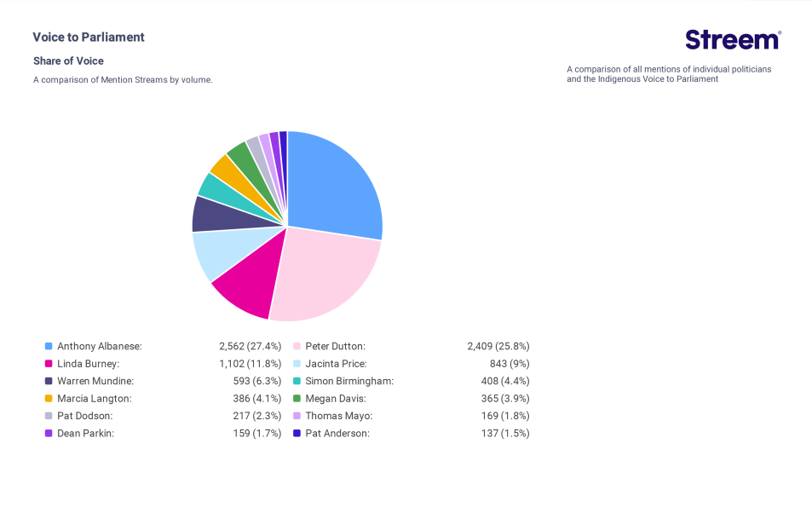Click the 'Linda Burney:' legend label
Image resolution: width=812 pixels, height=507 pixels.
coord(88,364)
